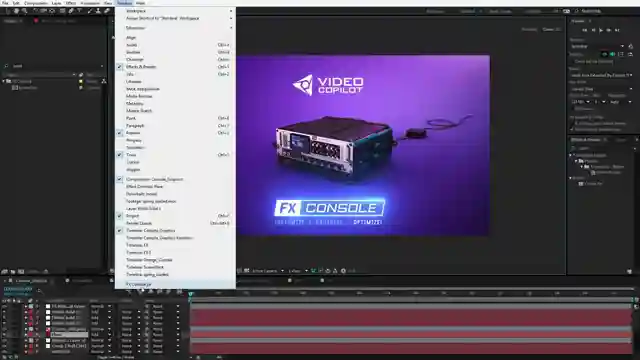Choose the FXConsole.jsx menu entry
The width and height of the screenshot is (640, 360).
point(175,284)
